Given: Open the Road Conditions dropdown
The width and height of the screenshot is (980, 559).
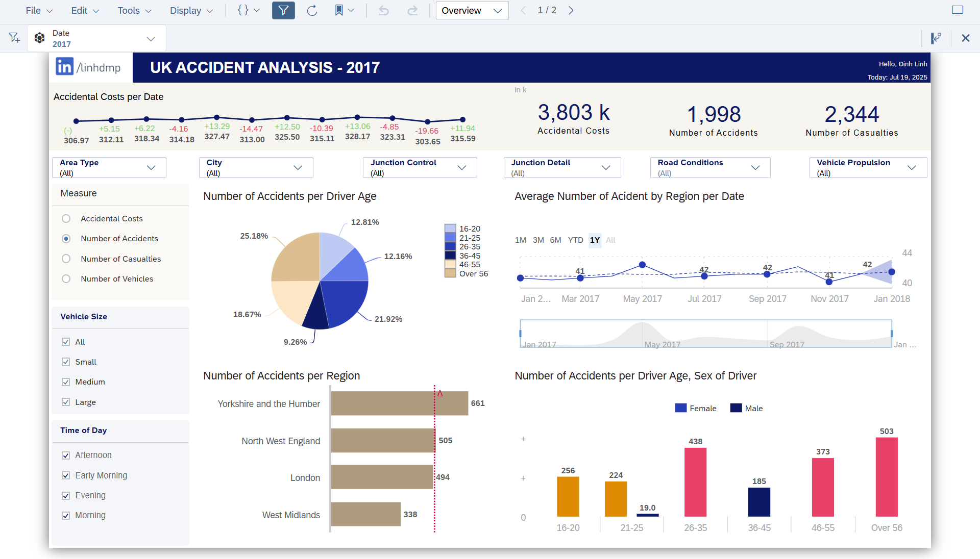Looking at the screenshot, I should (756, 167).
